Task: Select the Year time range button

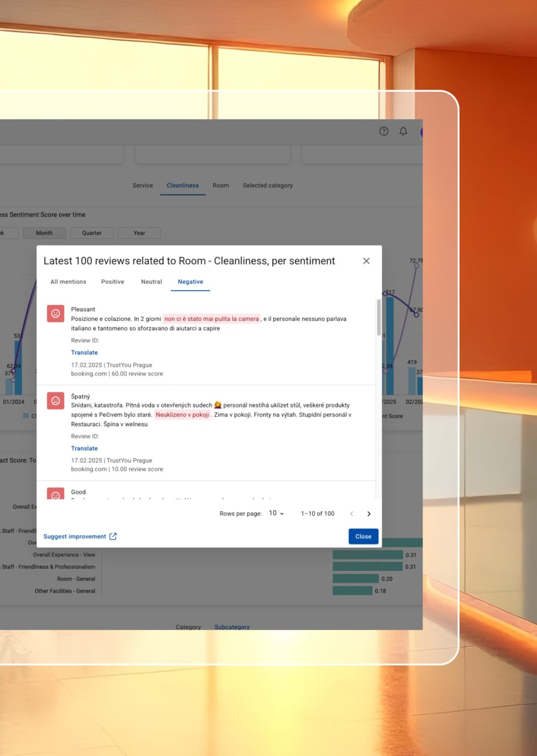Action: click(139, 233)
